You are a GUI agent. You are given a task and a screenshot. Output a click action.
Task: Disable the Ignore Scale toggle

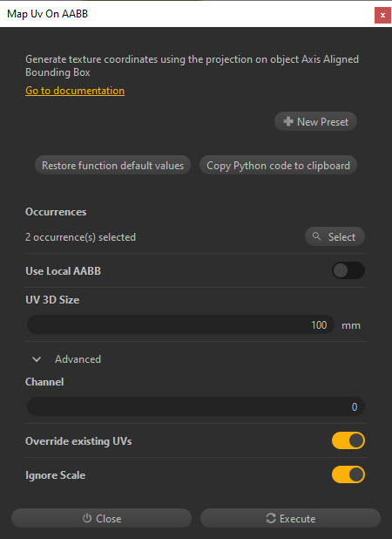pos(348,474)
